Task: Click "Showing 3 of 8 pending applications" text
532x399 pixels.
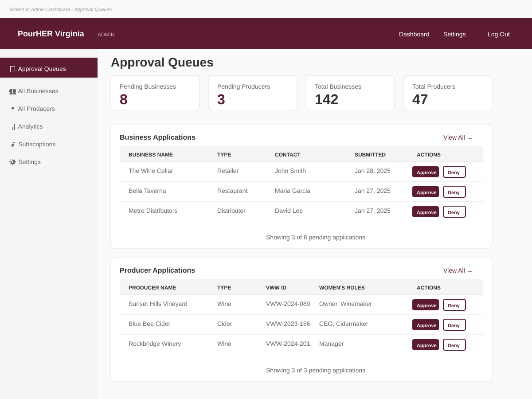Action: pyautogui.click(x=316, y=237)
